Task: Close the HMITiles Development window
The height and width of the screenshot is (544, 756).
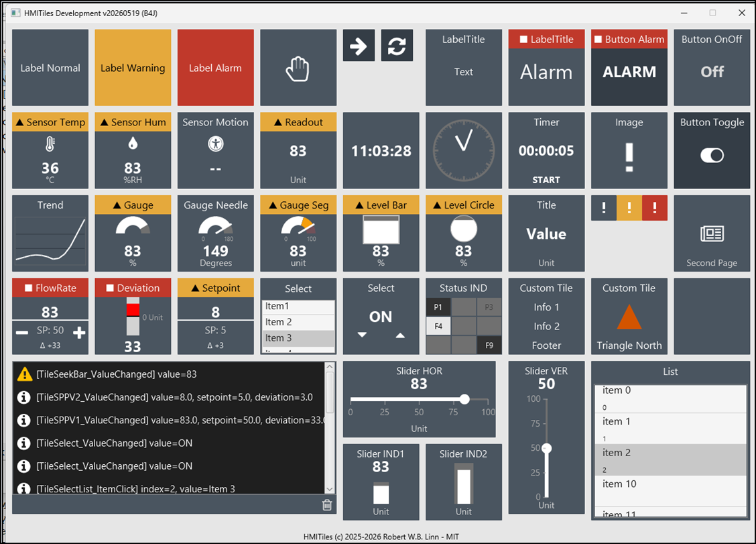Action: click(x=742, y=13)
